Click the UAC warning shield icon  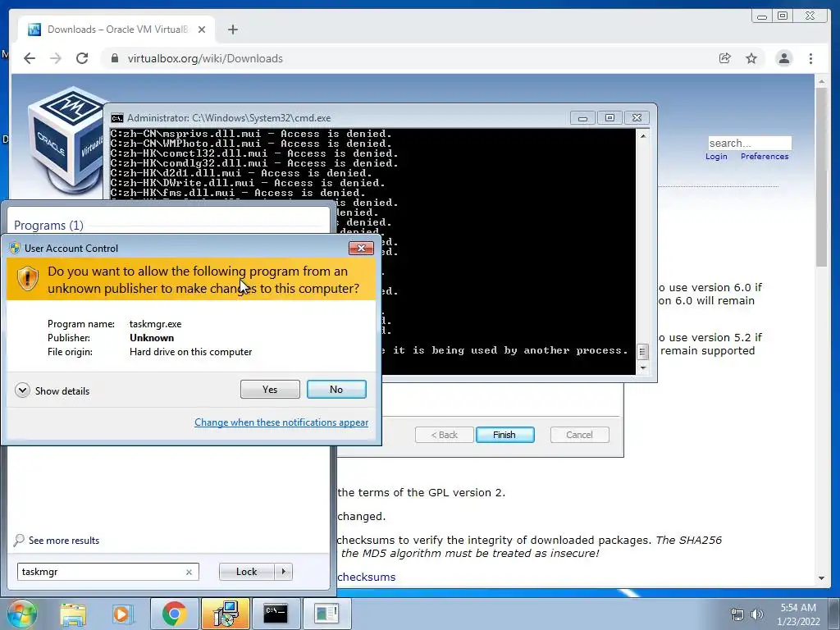click(x=27, y=279)
